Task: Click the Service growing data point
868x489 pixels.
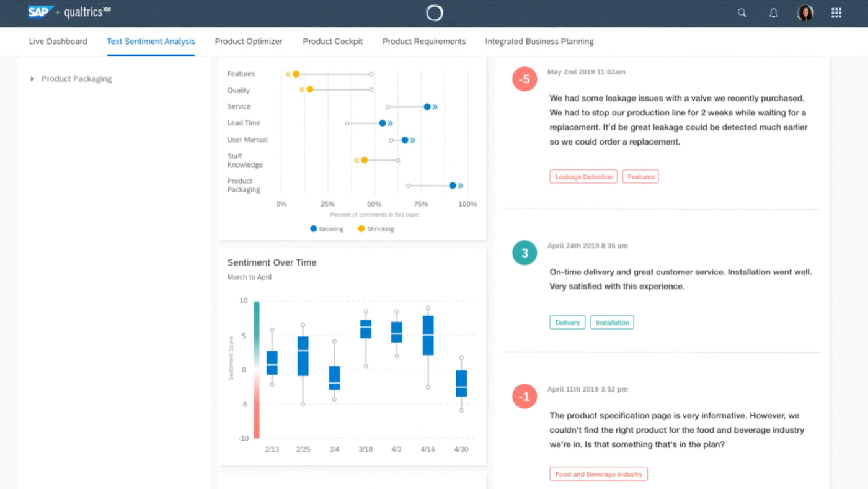Action: pos(427,107)
